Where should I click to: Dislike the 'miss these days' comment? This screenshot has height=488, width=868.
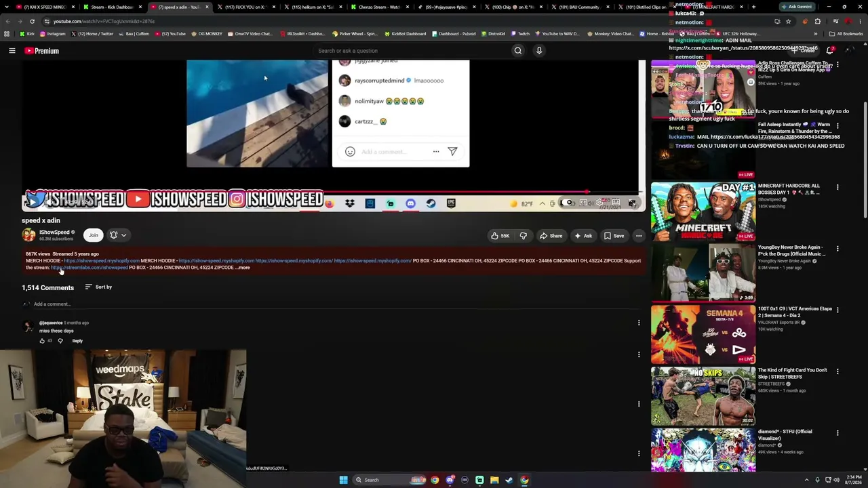60,341
